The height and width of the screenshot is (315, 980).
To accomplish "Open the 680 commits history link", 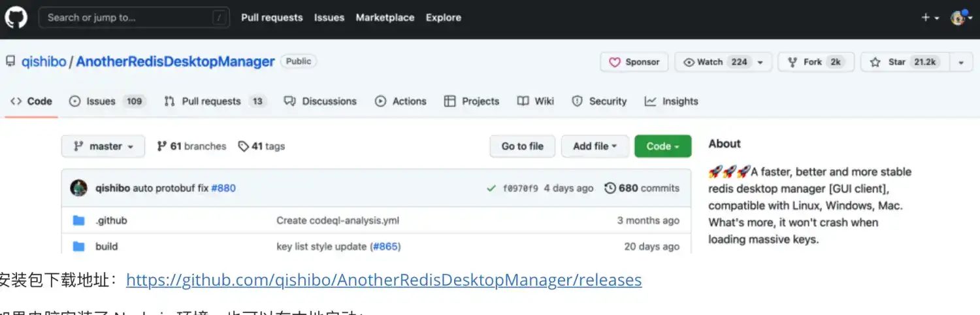I will coord(642,188).
